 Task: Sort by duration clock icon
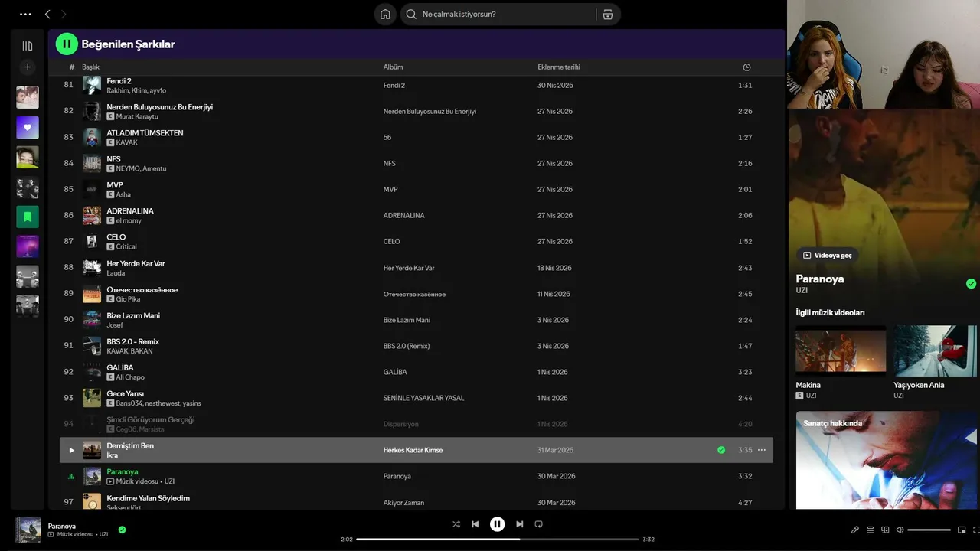point(746,67)
